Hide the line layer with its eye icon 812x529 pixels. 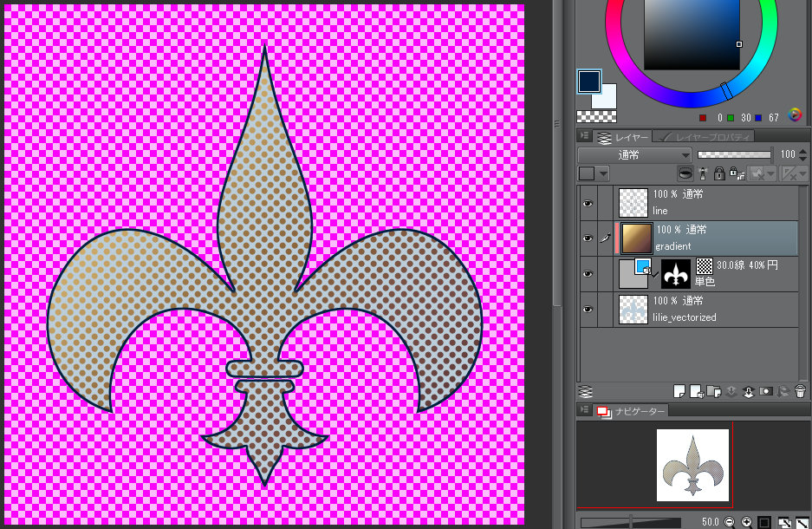coord(588,203)
